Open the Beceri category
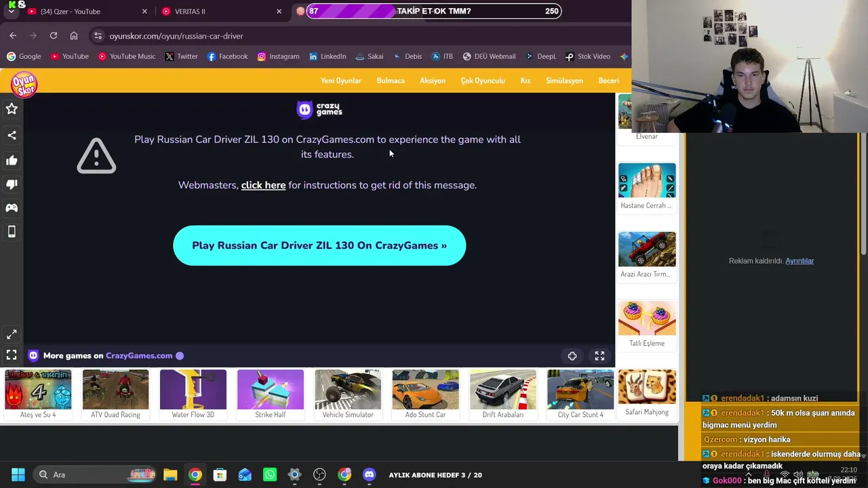868x488 pixels. point(608,81)
